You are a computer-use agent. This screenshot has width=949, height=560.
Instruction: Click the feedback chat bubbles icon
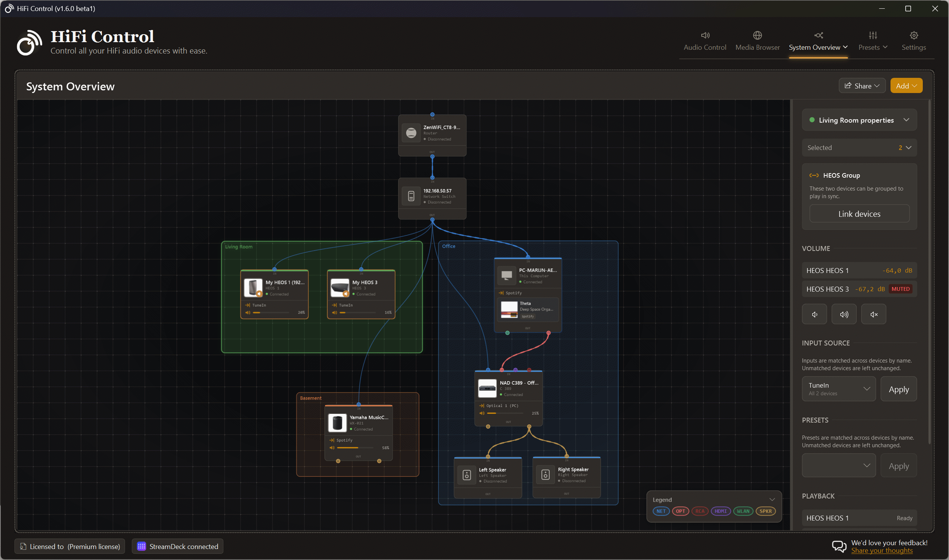point(839,546)
